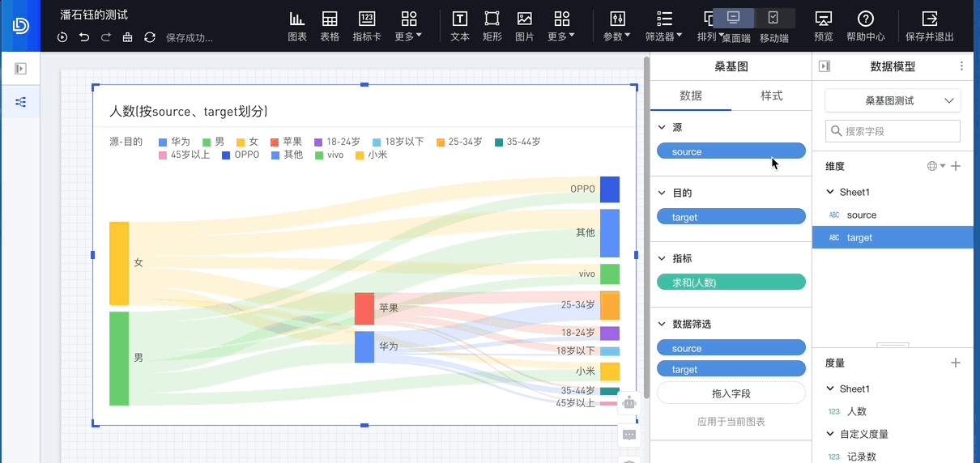Viewport: 980px width, 463px height.
Task: Insert a 文本 text box
Action: click(459, 26)
